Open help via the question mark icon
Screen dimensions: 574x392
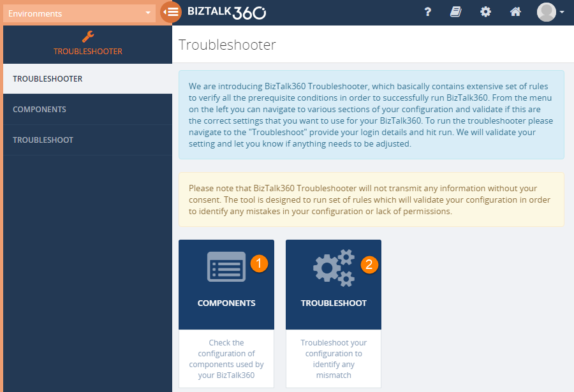pos(427,12)
